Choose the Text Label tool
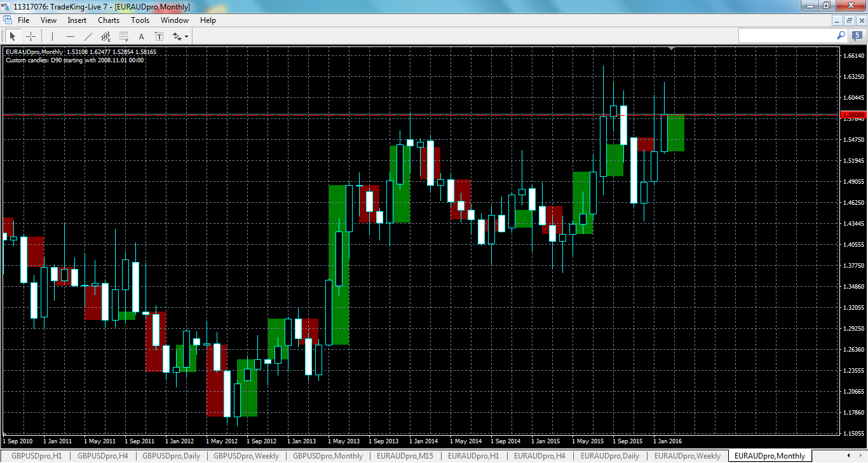This screenshot has height=463, width=868. tap(159, 36)
